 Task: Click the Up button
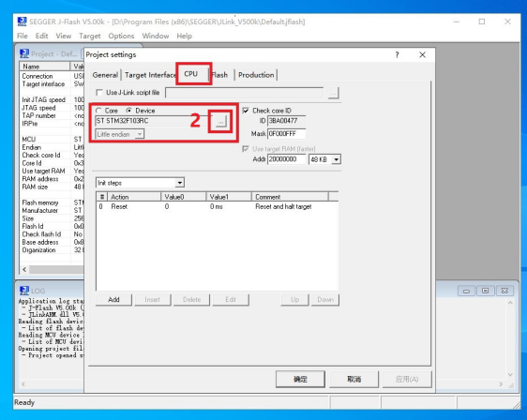294,299
